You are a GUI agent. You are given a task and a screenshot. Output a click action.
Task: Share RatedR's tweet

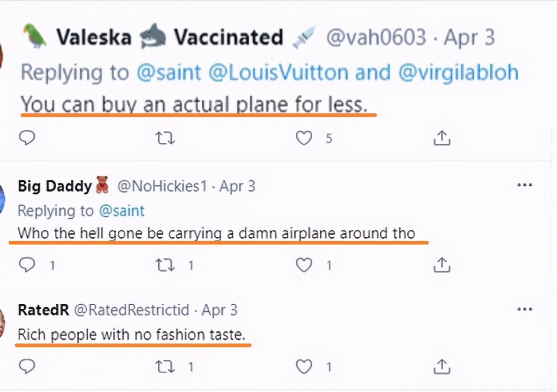coord(442,367)
